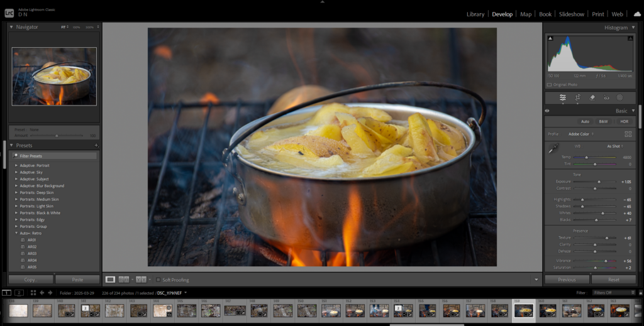
Task: Expand the Adaptive: Portrait preset group
Action: point(16,165)
